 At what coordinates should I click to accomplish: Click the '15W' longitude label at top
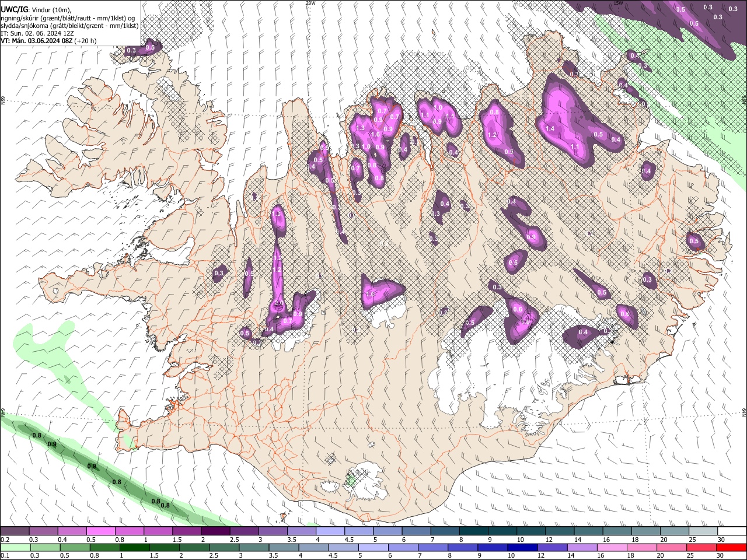[618, 3]
